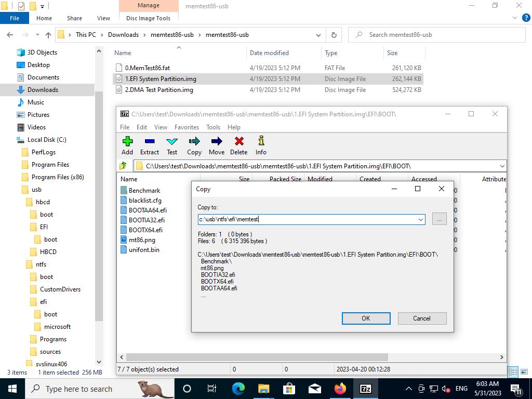Viewport: 532px width, 399px height.
Task: Open the 7-Zip address bar dropdown
Action: tap(502, 166)
